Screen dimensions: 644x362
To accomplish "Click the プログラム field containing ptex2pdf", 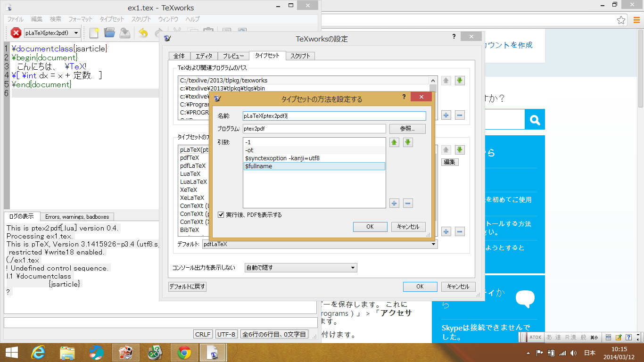I will click(x=314, y=128).
